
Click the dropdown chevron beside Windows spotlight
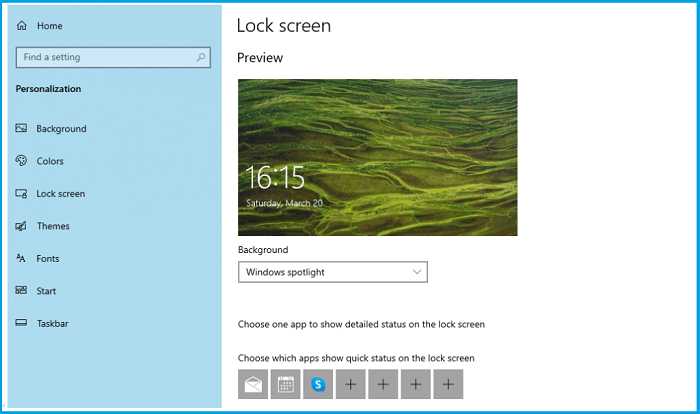click(x=417, y=272)
